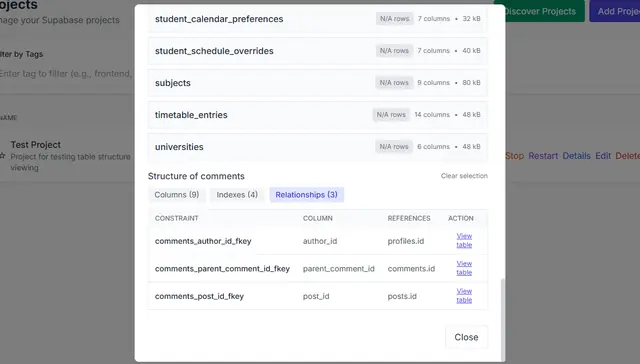640x364 pixels.
Task: Click the comments_parent_comment_id_fkey constraint name
Action: 222,269
